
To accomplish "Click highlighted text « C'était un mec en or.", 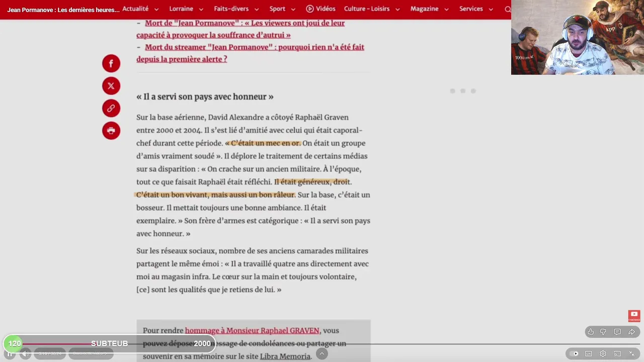I will pyautogui.click(x=263, y=143).
